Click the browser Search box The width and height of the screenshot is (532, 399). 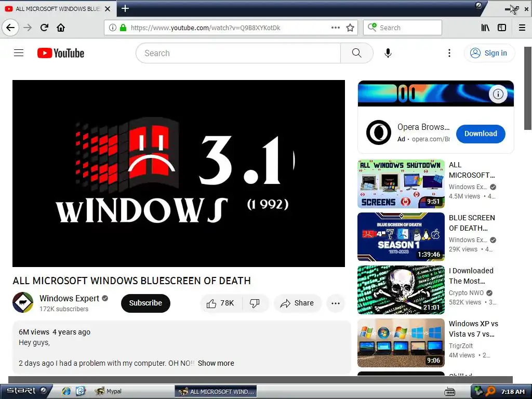pyautogui.click(x=403, y=28)
